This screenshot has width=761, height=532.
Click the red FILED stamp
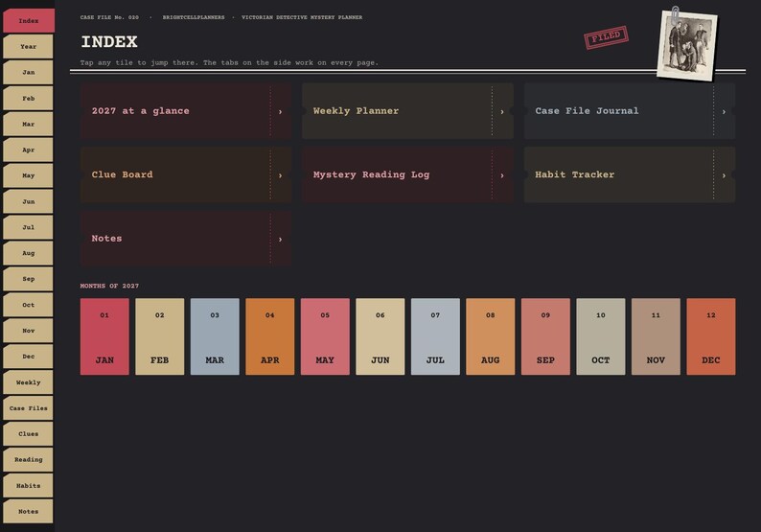pyautogui.click(x=606, y=37)
